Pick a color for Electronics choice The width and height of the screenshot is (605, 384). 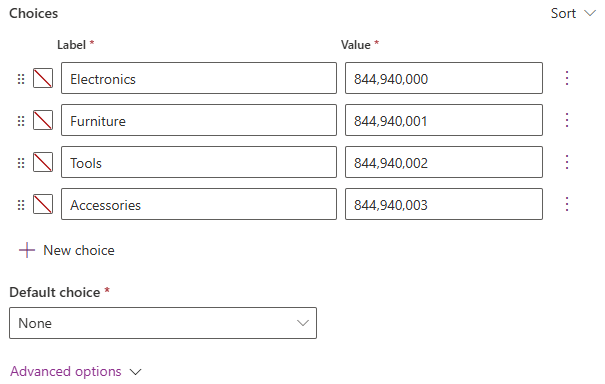[x=43, y=78]
